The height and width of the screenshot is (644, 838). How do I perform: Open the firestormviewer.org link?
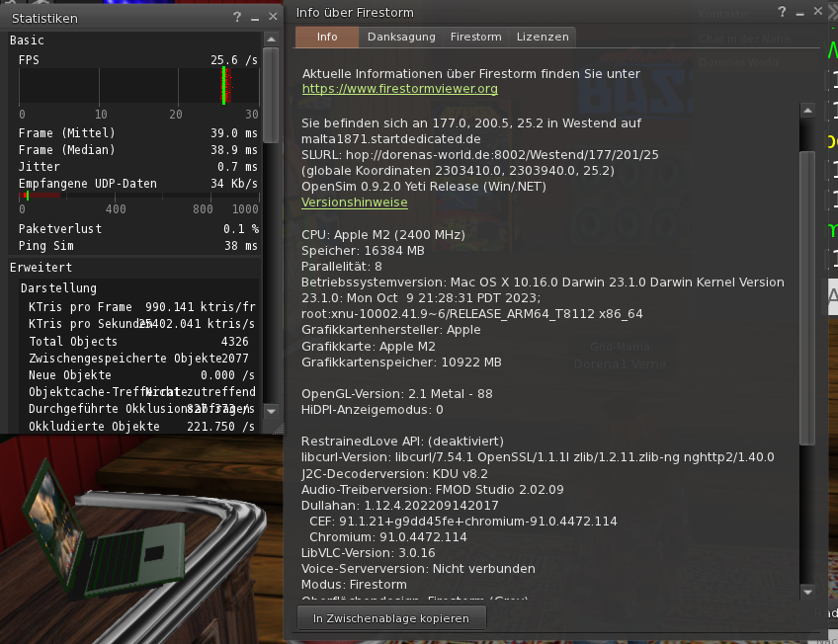[399, 88]
